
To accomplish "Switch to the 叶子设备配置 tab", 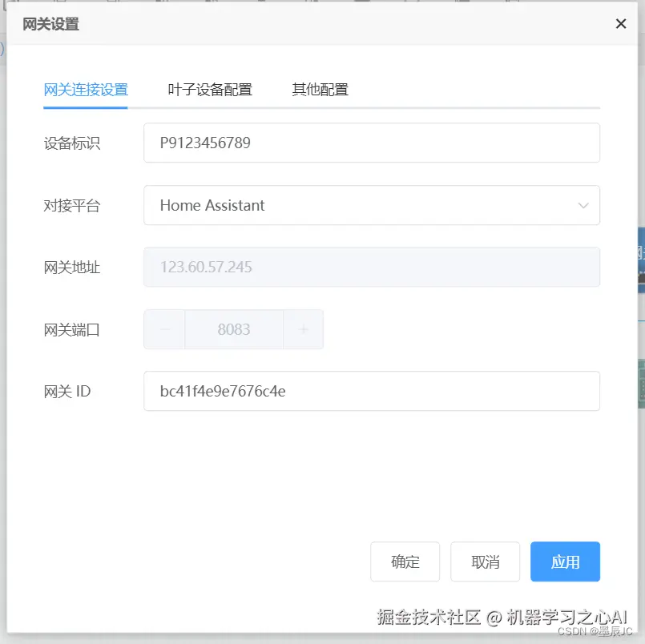I will (210, 90).
